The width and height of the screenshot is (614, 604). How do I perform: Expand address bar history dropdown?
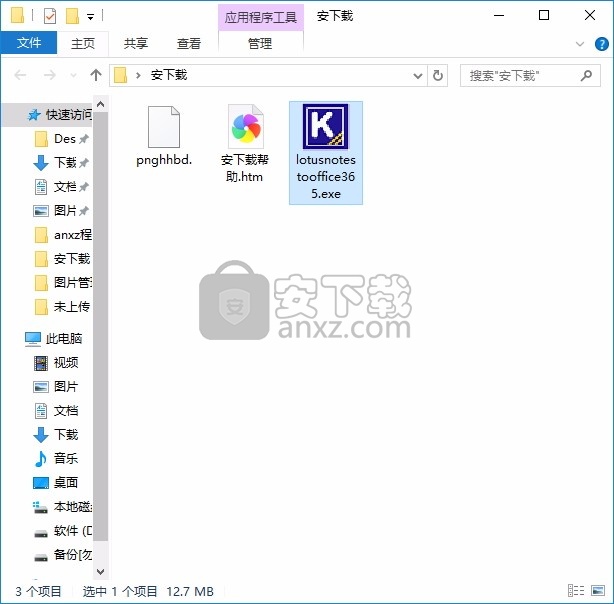click(x=418, y=76)
